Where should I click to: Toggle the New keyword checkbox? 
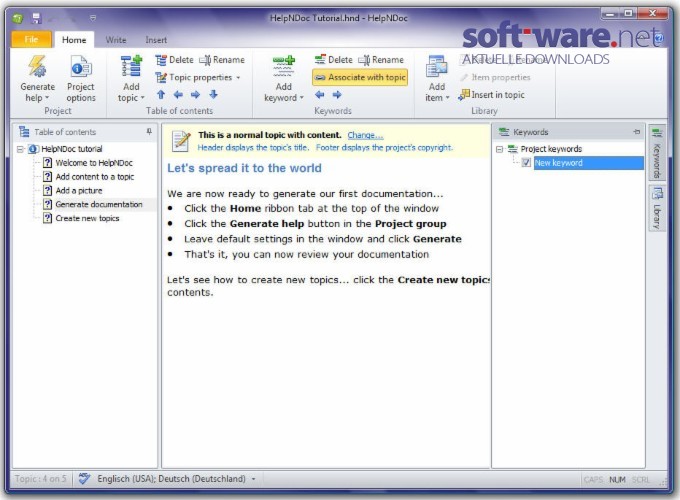click(x=526, y=163)
